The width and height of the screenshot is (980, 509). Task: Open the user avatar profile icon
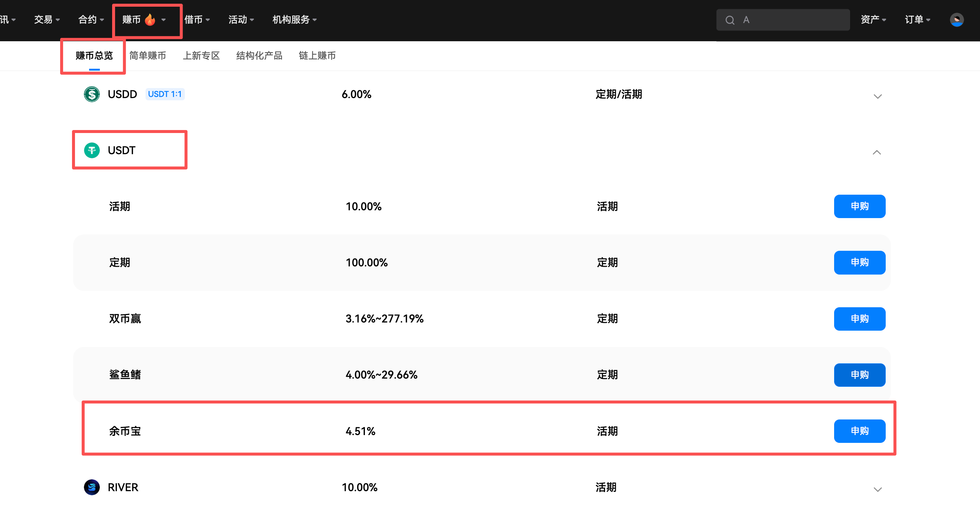tap(956, 20)
